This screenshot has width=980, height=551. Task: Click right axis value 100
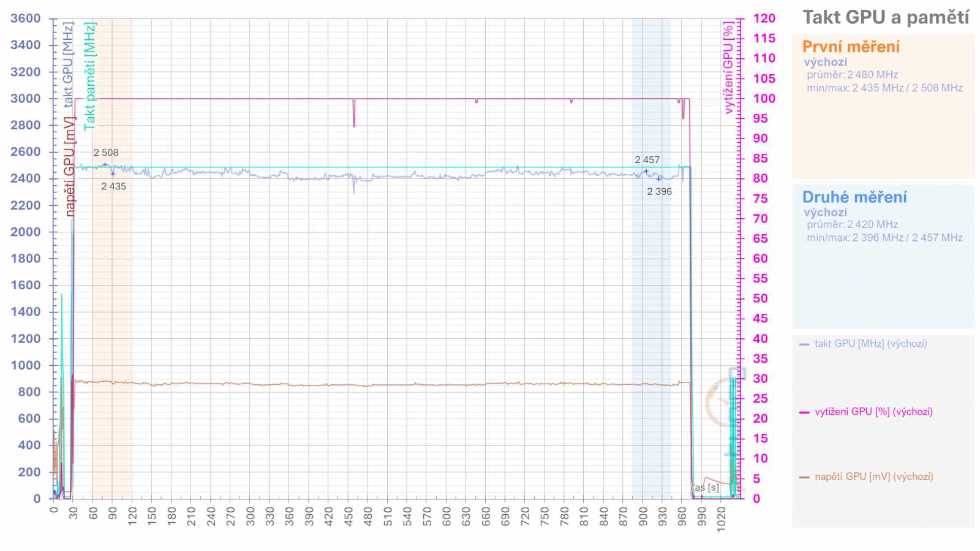(764, 98)
